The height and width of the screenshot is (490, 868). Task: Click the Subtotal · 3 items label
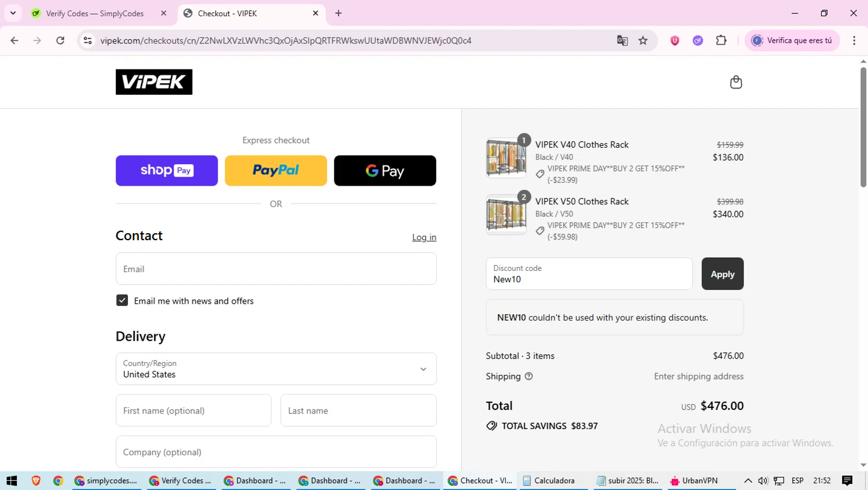click(x=520, y=356)
